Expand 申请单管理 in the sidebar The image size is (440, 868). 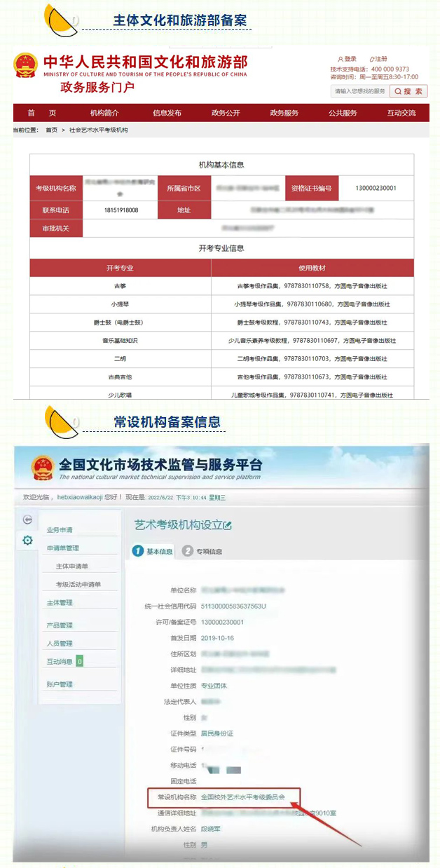62,548
